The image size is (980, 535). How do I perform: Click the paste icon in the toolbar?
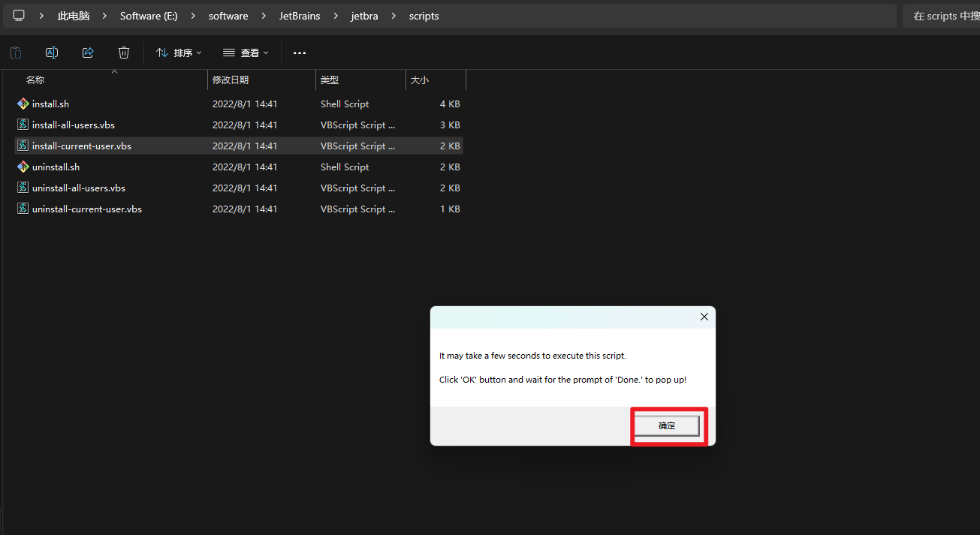(x=16, y=53)
